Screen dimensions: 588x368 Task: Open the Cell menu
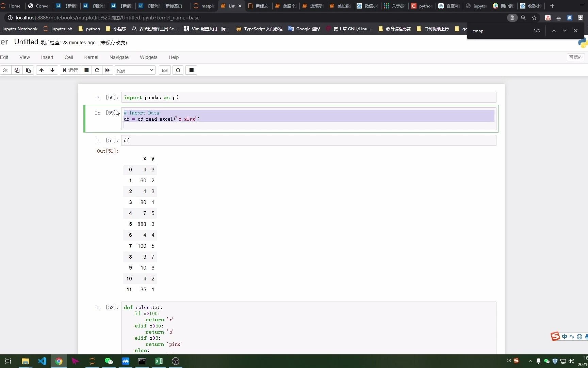[x=69, y=57]
